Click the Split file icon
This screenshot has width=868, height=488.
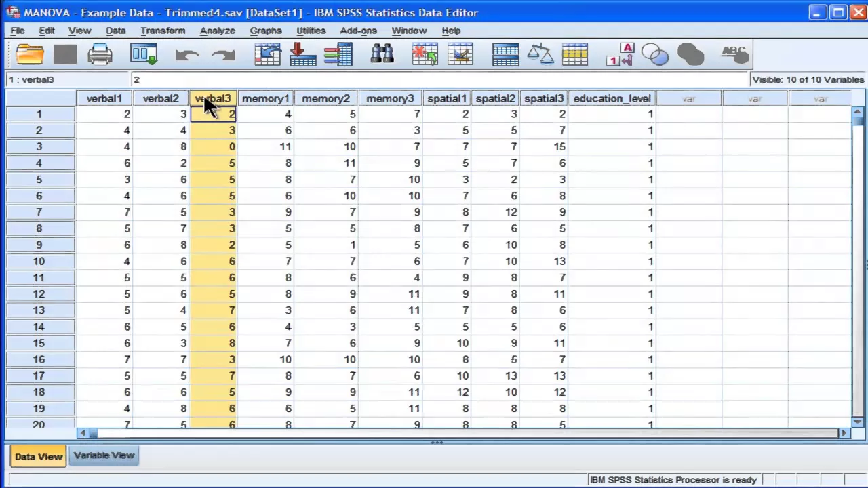click(505, 54)
